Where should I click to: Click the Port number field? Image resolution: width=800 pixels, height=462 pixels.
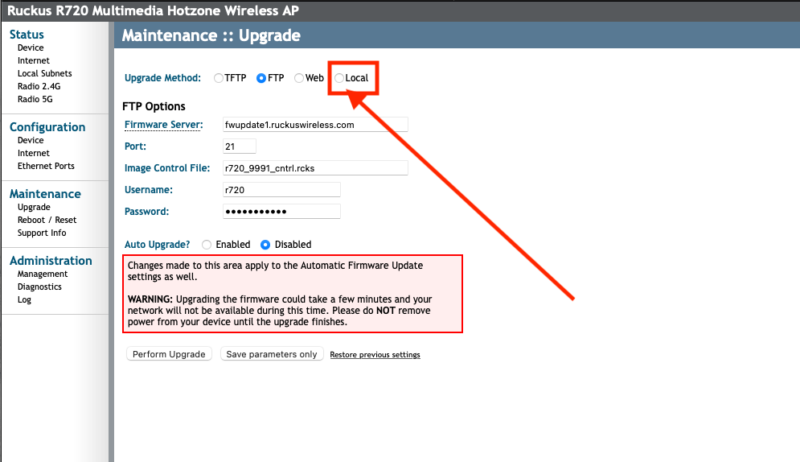coord(240,146)
